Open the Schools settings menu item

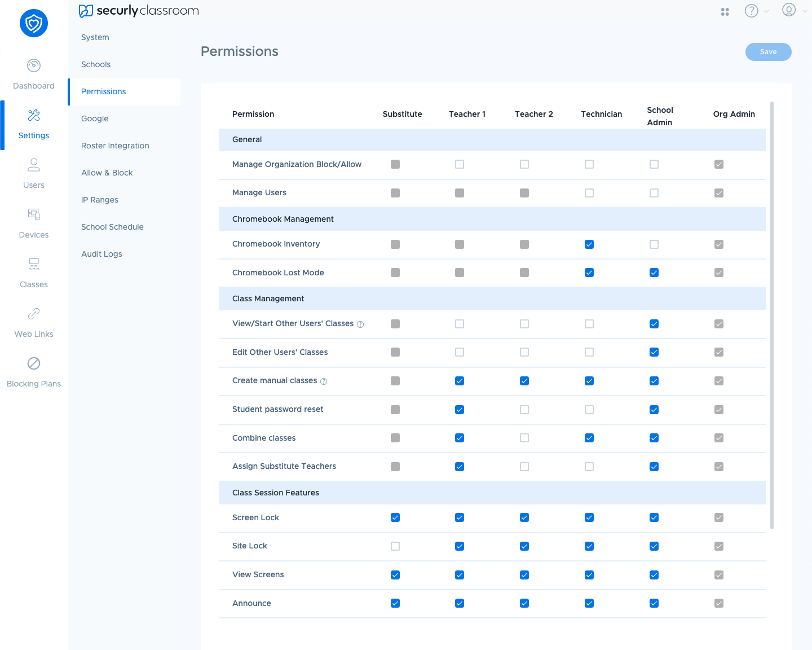pos(124,64)
